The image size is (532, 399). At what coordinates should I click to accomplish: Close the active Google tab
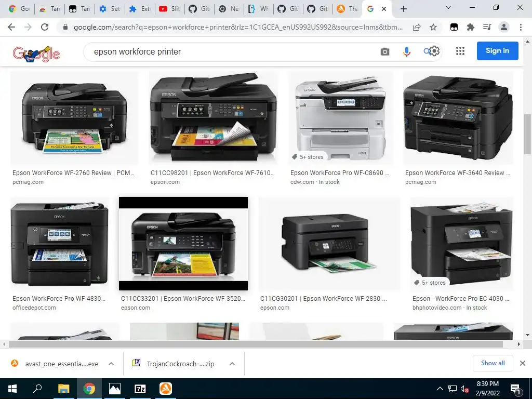(384, 9)
